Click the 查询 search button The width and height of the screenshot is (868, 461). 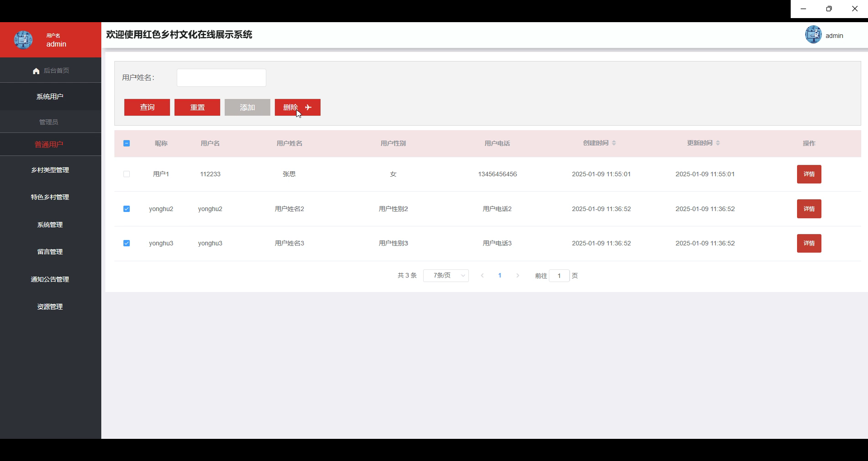tap(147, 107)
